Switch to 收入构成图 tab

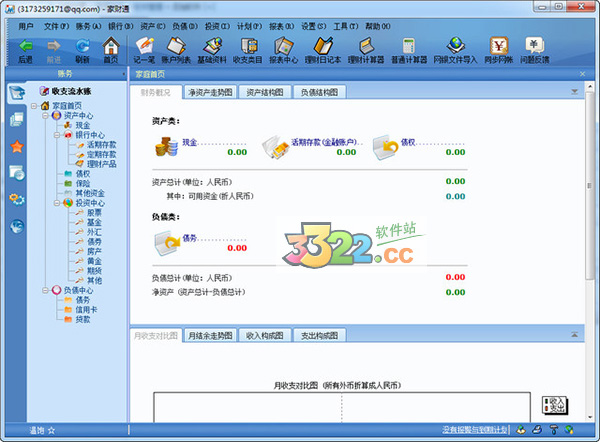265,336
